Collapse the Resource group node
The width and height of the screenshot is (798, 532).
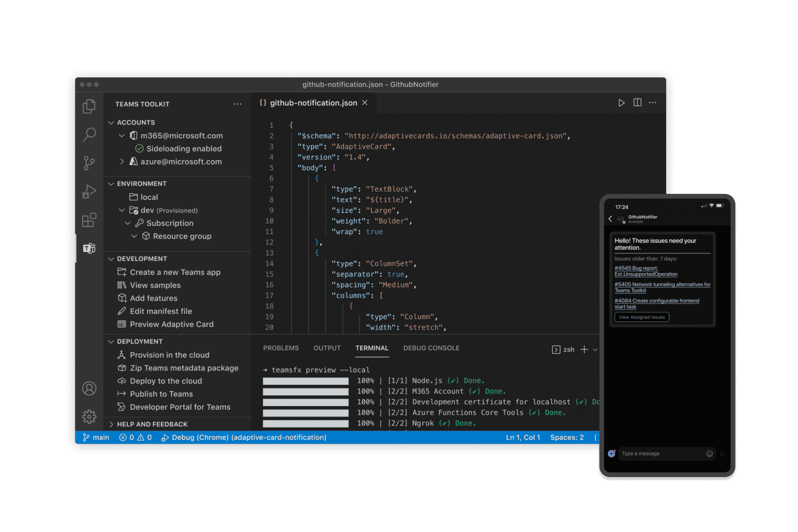(134, 236)
